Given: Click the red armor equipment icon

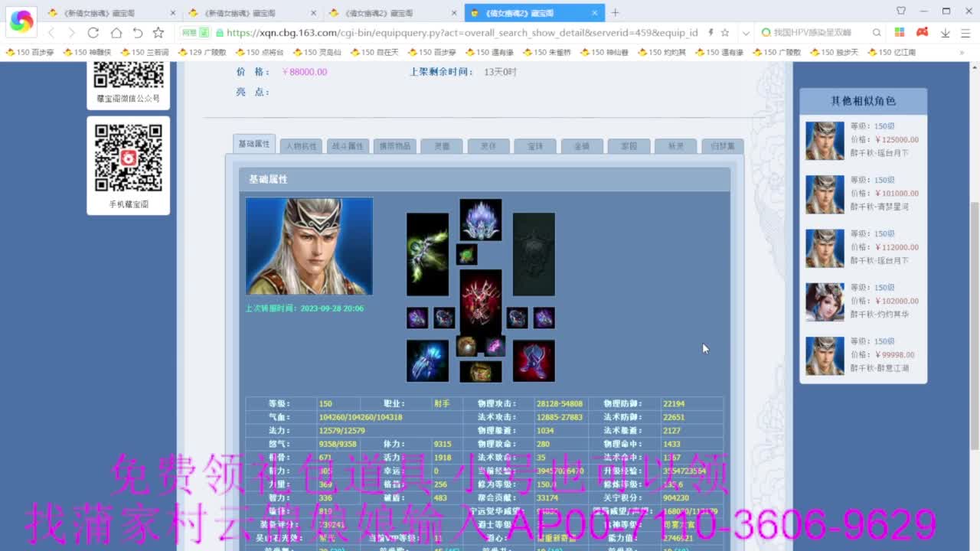Looking at the screenshot, I should tap(481, 300).
